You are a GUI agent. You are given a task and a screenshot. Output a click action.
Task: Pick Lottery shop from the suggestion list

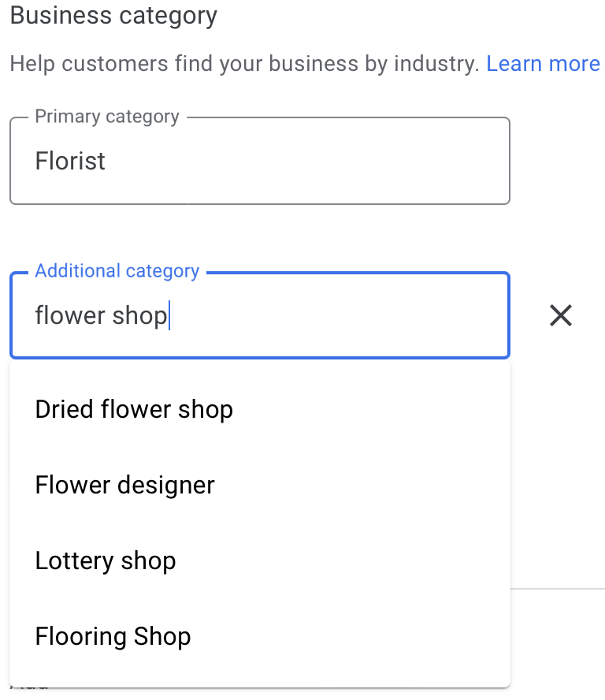pyautogui.click(x=105, y=560)
